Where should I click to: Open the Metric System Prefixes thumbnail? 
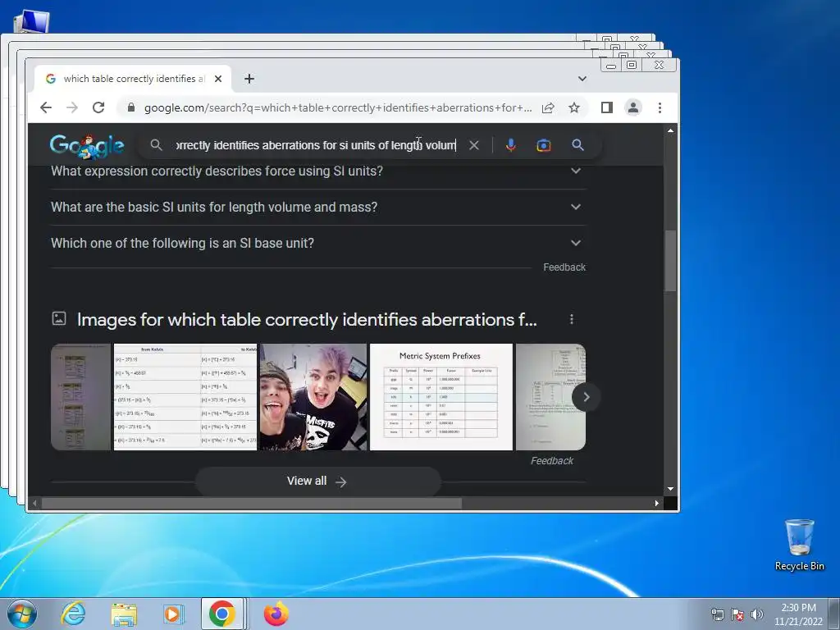point(441,397)
